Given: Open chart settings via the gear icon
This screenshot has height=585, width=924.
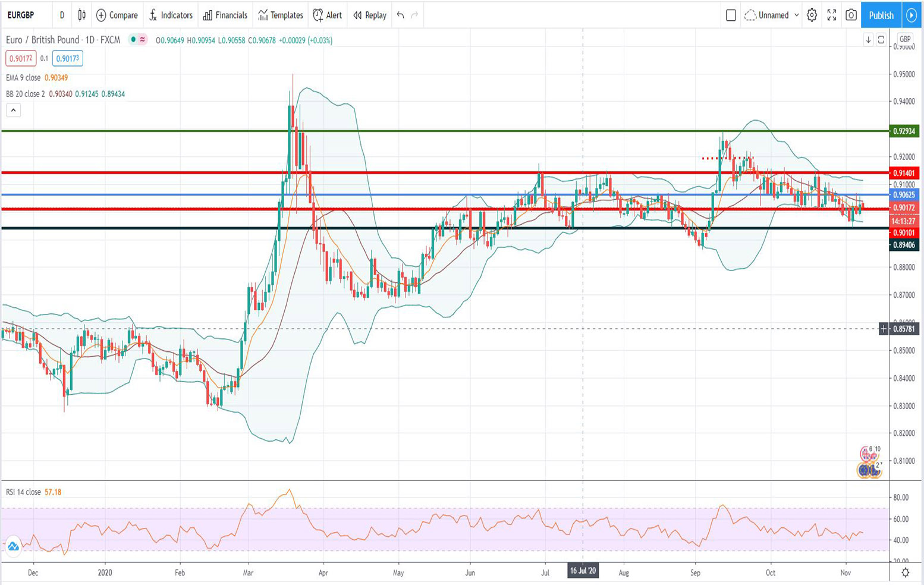Looking at the screenshot, I should pos(811,15).
